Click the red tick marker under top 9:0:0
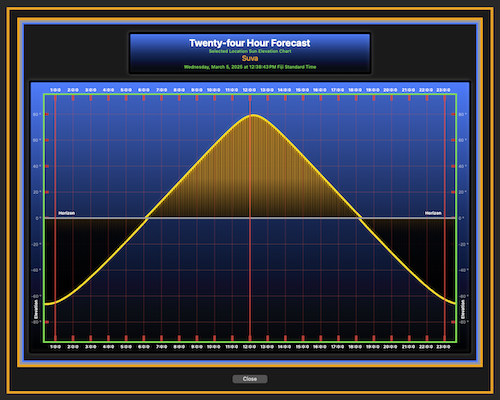 [197, 98]
